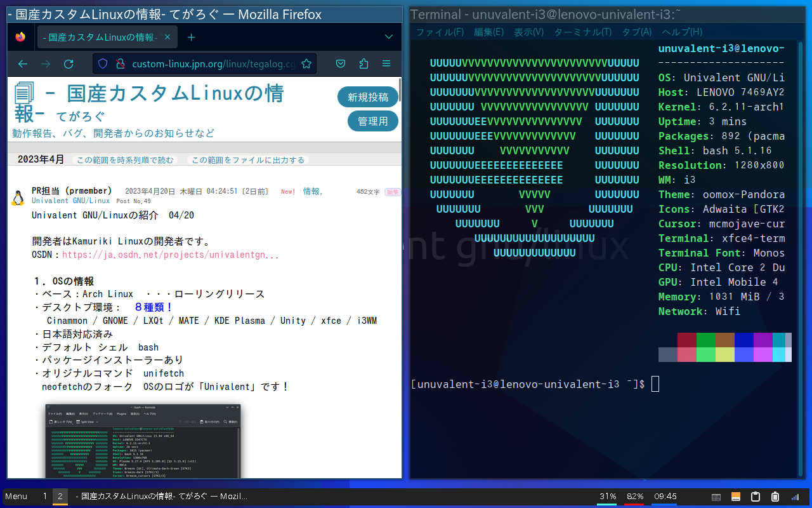This screenshot has height=508, width=812.
Task: Open the Firefox extensions puzzle icon
Action: 363,63
